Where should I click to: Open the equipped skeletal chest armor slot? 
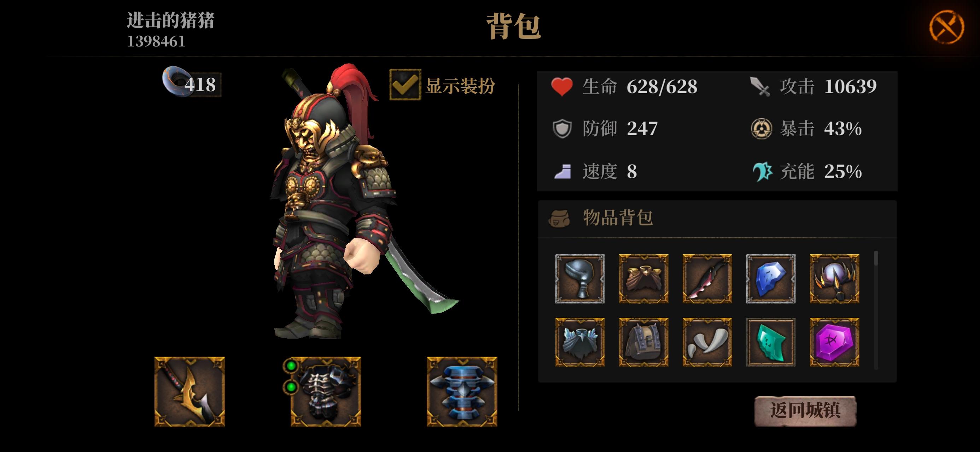(x=326, y=392)
